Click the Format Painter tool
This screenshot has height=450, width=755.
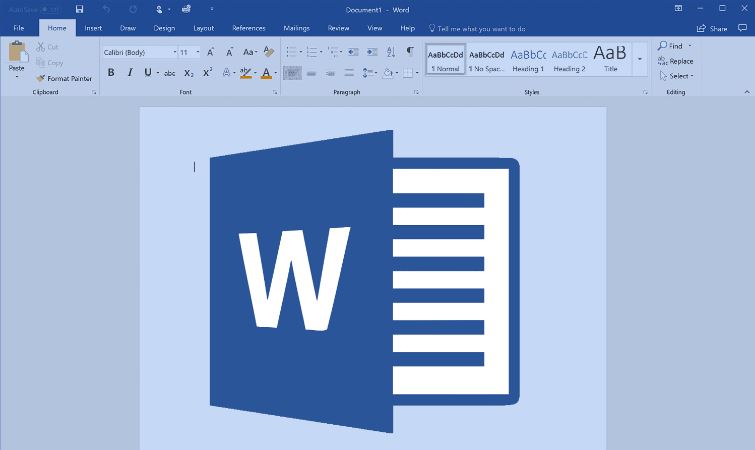tap(63, 78)
